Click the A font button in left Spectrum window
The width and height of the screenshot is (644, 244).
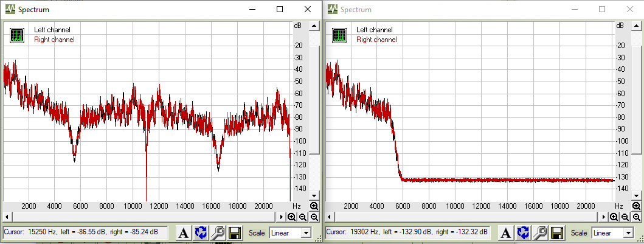(x=183, y=233)
